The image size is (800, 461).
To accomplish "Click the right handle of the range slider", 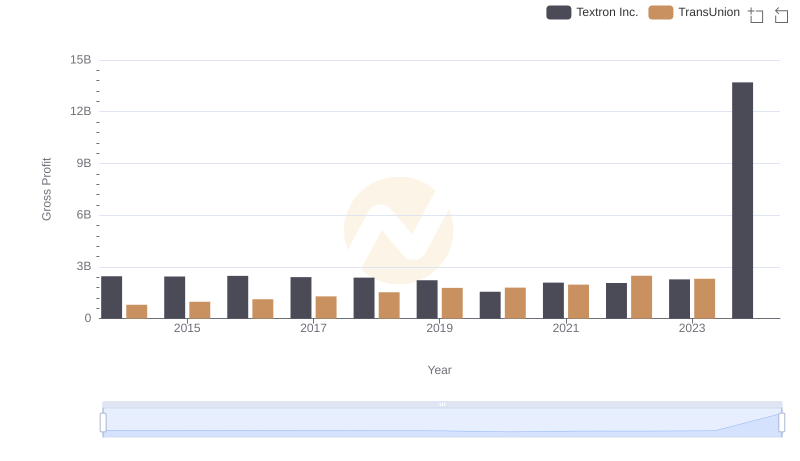I will (x=781, y=422).
